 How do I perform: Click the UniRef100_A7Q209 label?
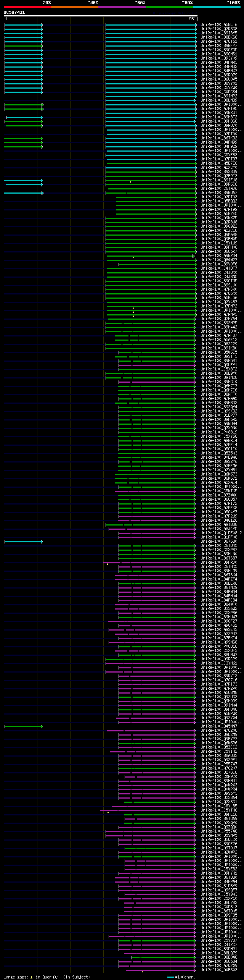[x=219, y=966]
